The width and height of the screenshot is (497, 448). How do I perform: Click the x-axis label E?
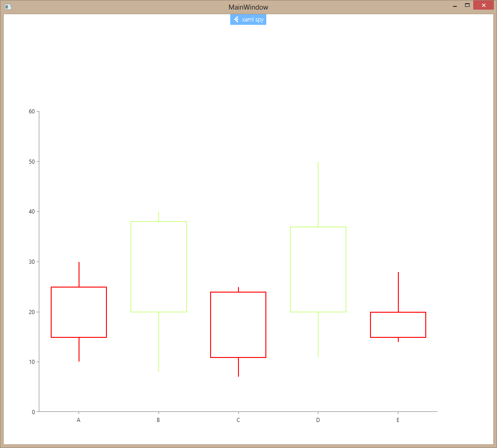point(398,420)
